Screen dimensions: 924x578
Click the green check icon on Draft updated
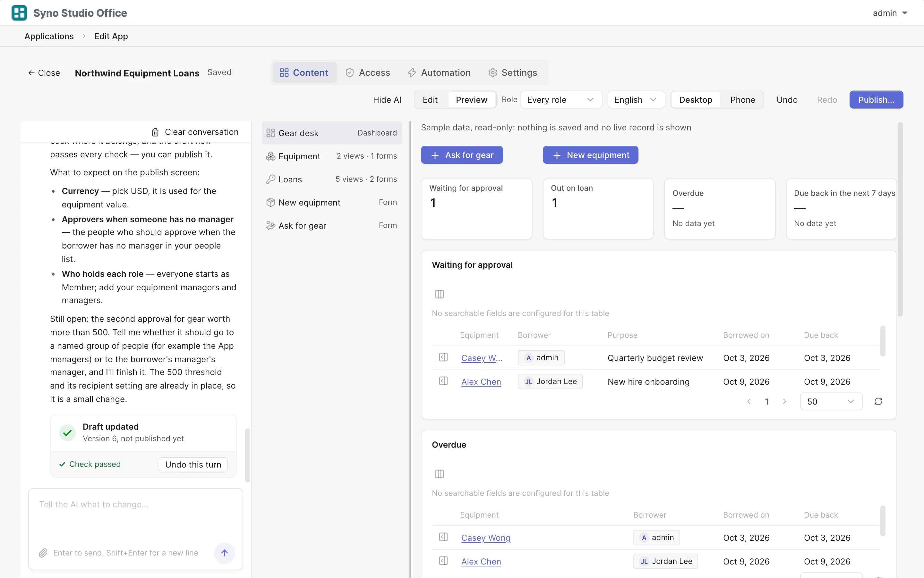click(x=67, y=433)
